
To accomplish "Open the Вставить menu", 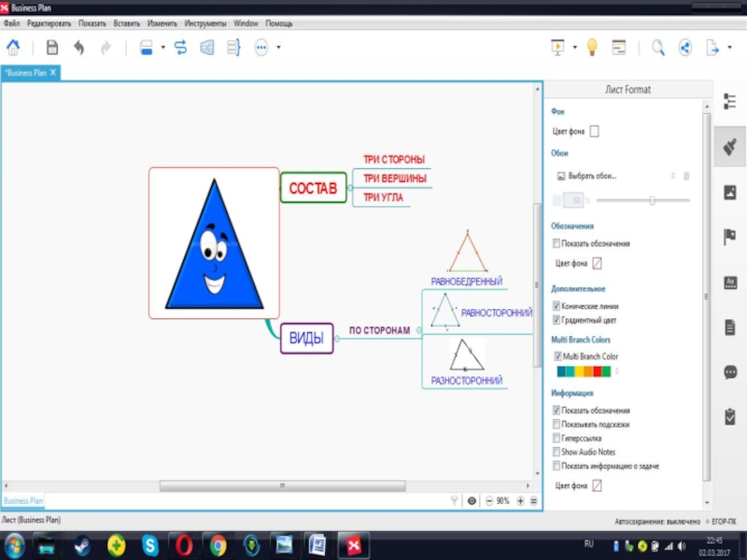I will point(126,22).
